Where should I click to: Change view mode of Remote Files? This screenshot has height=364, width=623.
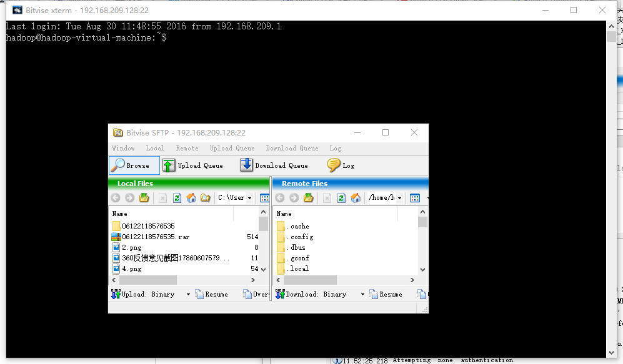coord(415,198)
